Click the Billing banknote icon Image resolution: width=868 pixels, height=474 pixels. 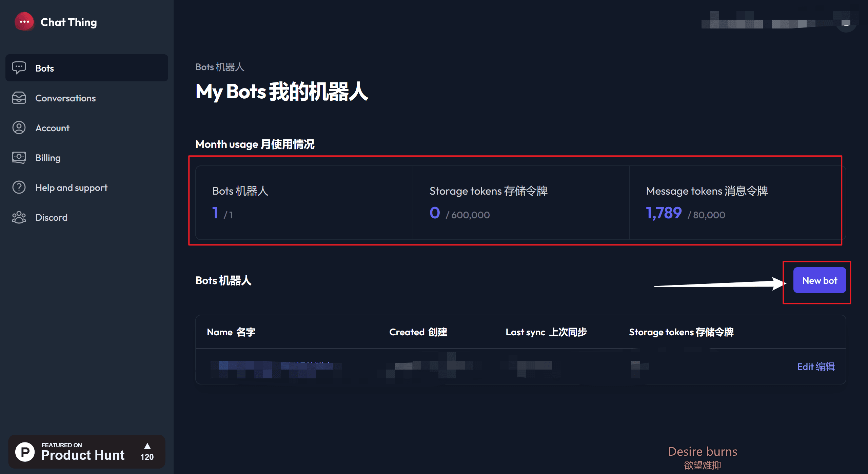point(19,158)
